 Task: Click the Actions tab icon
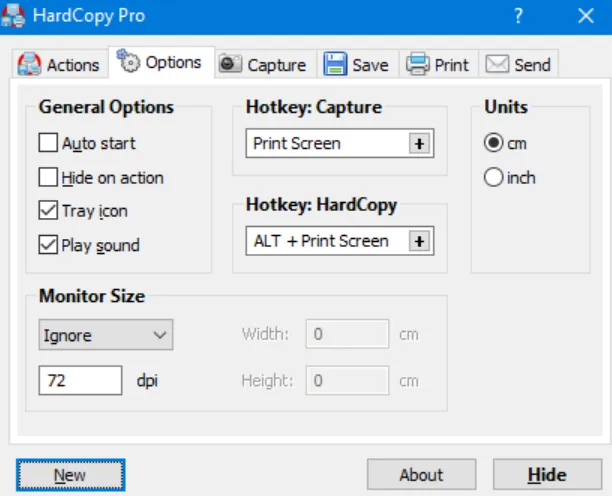pos(29,64)
